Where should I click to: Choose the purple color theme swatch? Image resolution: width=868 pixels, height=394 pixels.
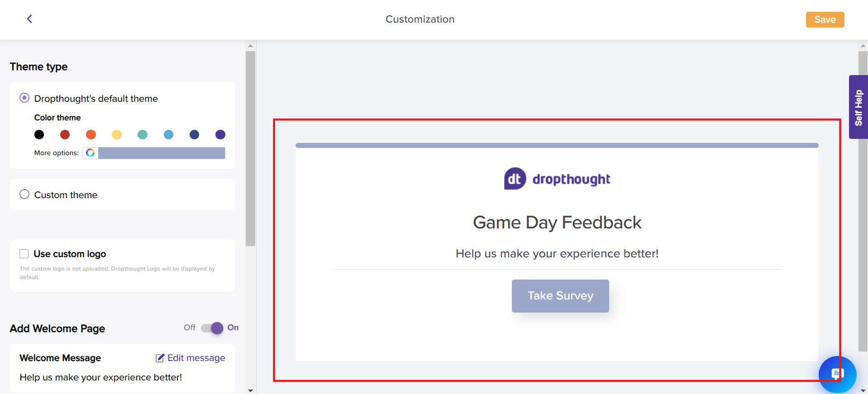[x=220, y=134]
